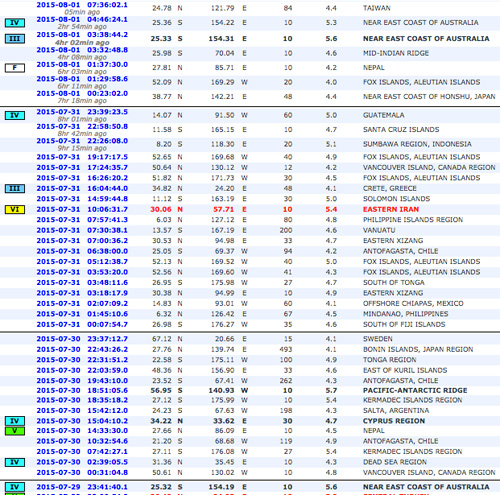Open the 2015-07-31 03:18:17.9 Eastern Xizang link
Screen dimensions: 500x495
82,293
